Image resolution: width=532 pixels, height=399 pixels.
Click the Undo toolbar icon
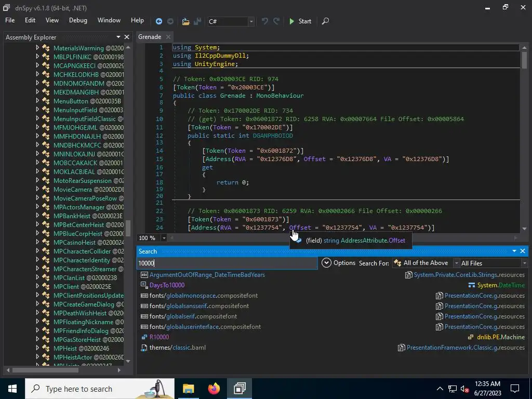[264, 21]
